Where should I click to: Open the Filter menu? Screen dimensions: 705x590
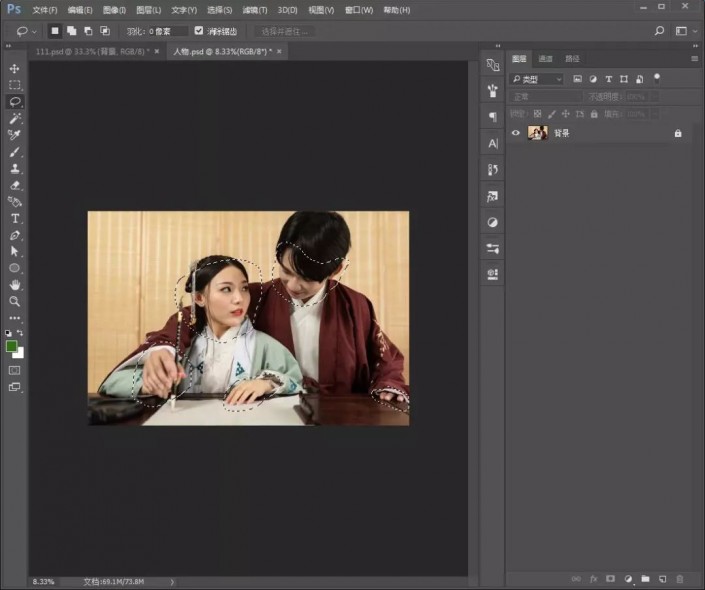tap(255, 10)
